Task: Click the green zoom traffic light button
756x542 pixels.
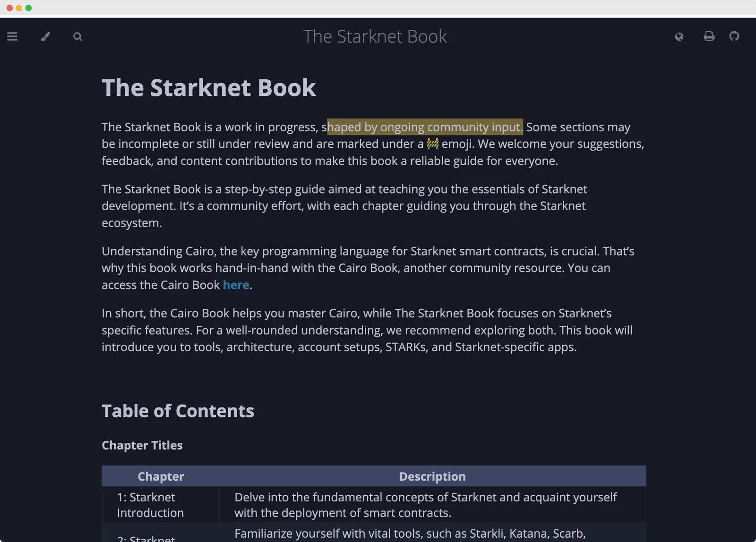Action: (29, 8)
